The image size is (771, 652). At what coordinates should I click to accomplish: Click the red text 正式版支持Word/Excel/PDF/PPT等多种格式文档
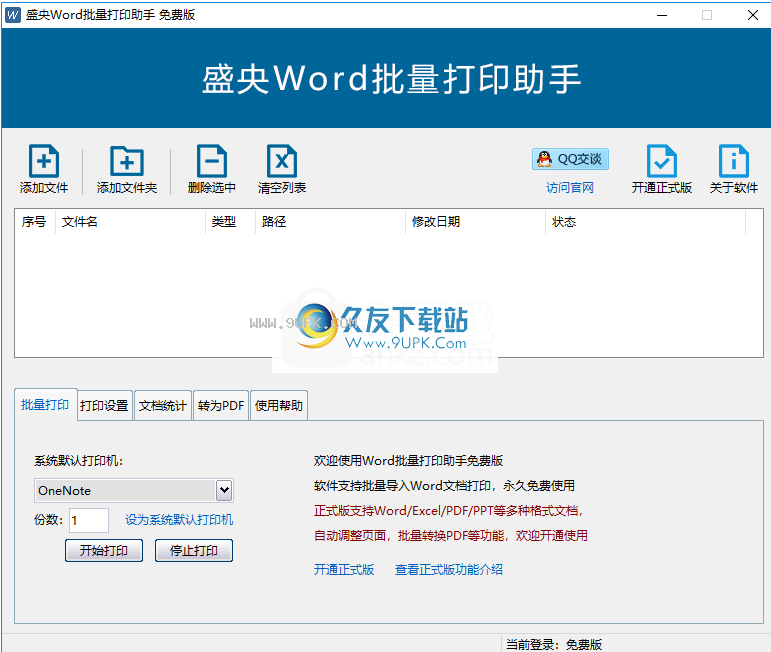pyautogui.click(x=448, y=510)
